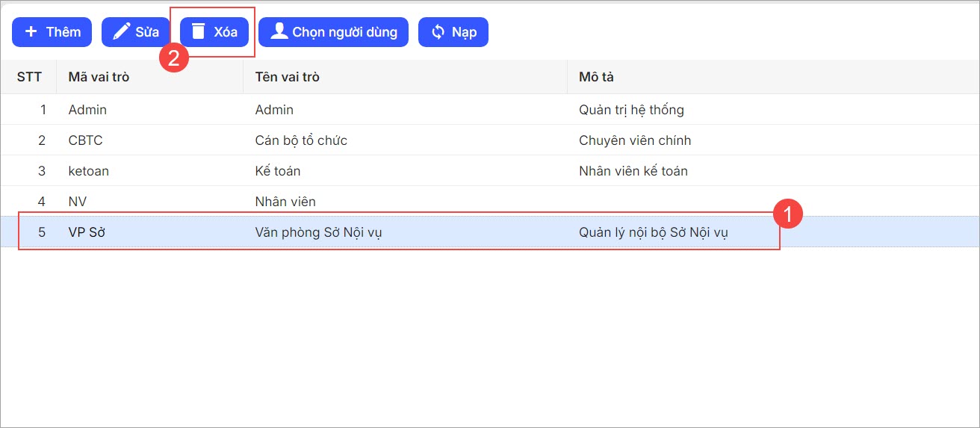The width and height of the screenshot is (980, 428).
Task: Select the ketoan role code cell
Action: pos(88,171)
